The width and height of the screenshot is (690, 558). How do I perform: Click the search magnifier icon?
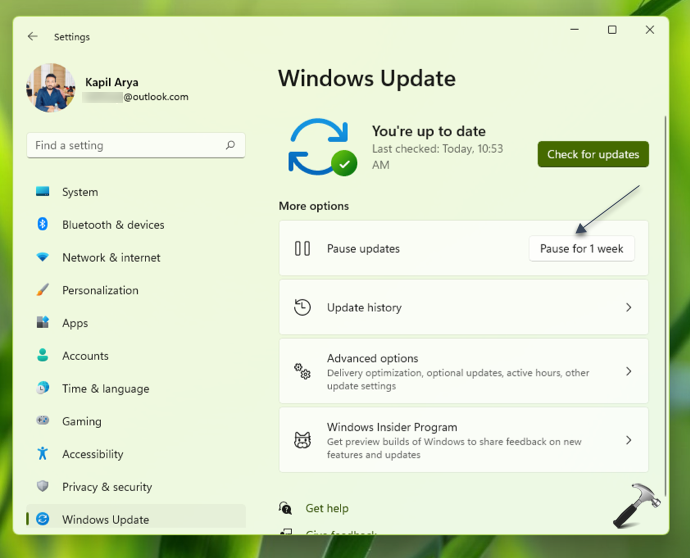[230, 145]
